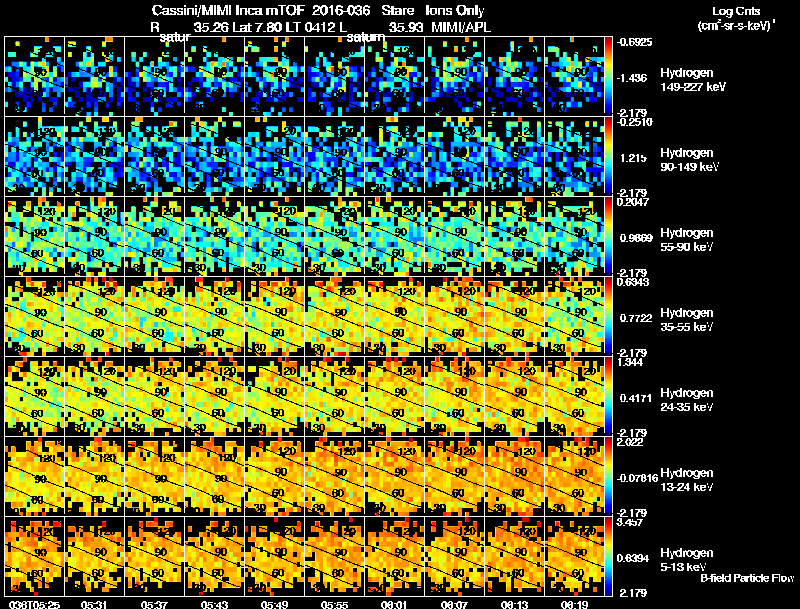
Task: Select the 90-149 keV panel at 05:37
Action: coord(155,156)
